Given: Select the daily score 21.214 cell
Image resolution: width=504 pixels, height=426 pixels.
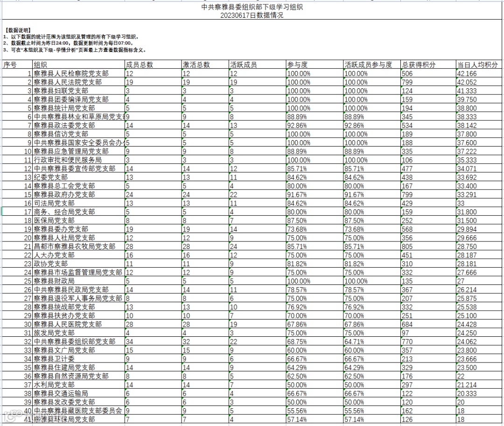Looking at the screenshot, I should tap(479, 385).
